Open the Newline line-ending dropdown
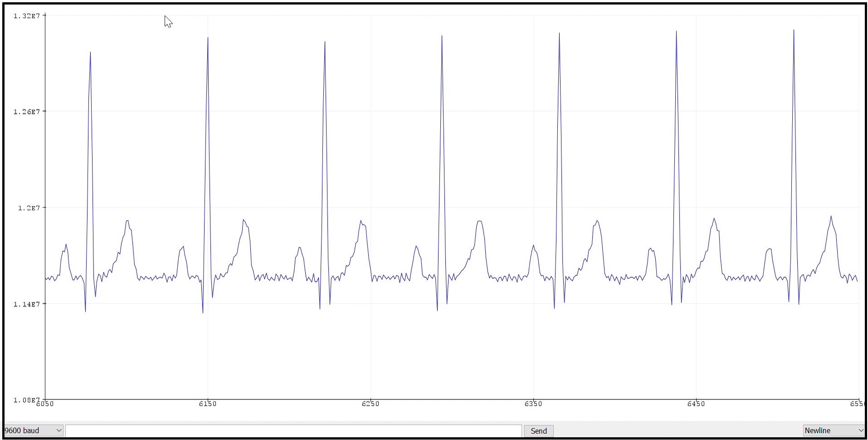 pos(834,430)
